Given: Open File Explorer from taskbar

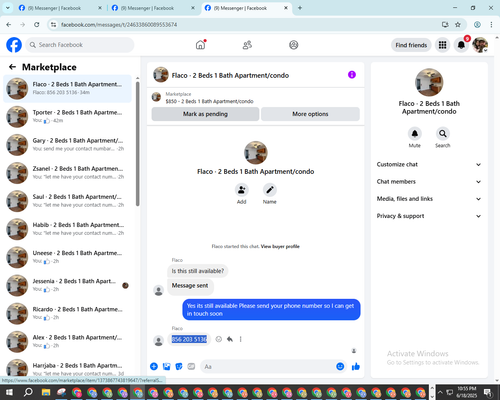Looking at the screenshot, I should [46, 392].
